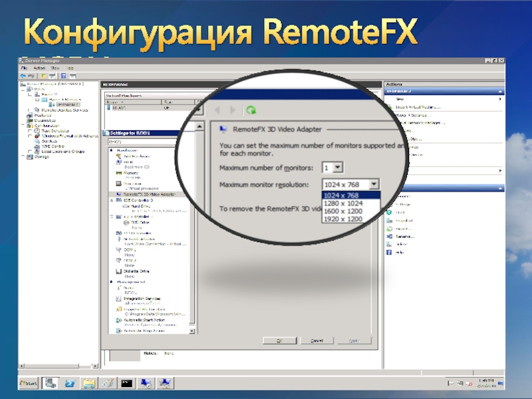Image resolution: width=532 pixels, height=399 pixels.
Task: Select WMI Control in the tree
Action: (53, 146)
